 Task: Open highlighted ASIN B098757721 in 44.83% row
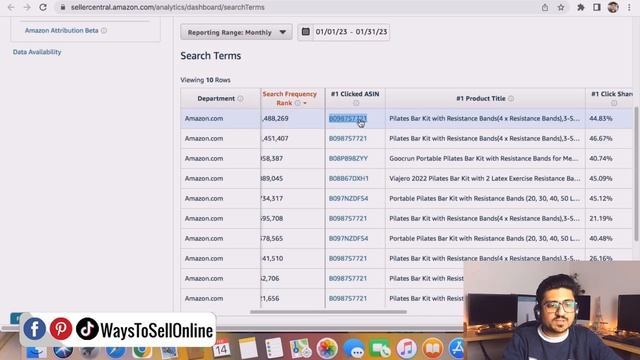click(x=348, y=118)
